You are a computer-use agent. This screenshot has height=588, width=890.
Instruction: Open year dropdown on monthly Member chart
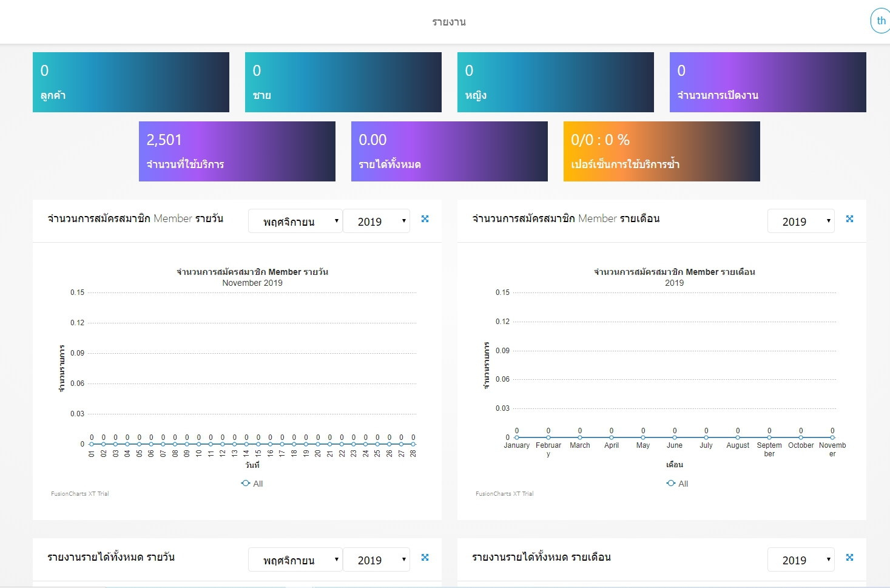[x=801, y=221]
